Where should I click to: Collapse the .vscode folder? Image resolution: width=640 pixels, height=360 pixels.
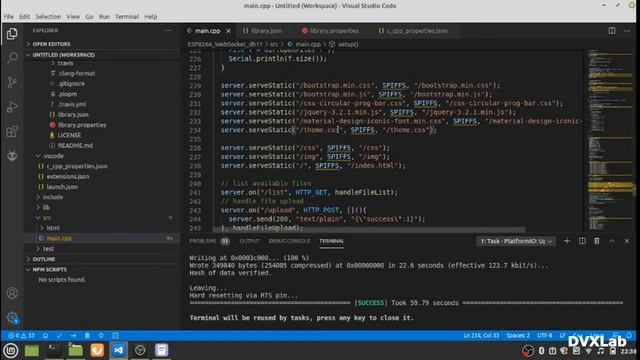(53, 156)
